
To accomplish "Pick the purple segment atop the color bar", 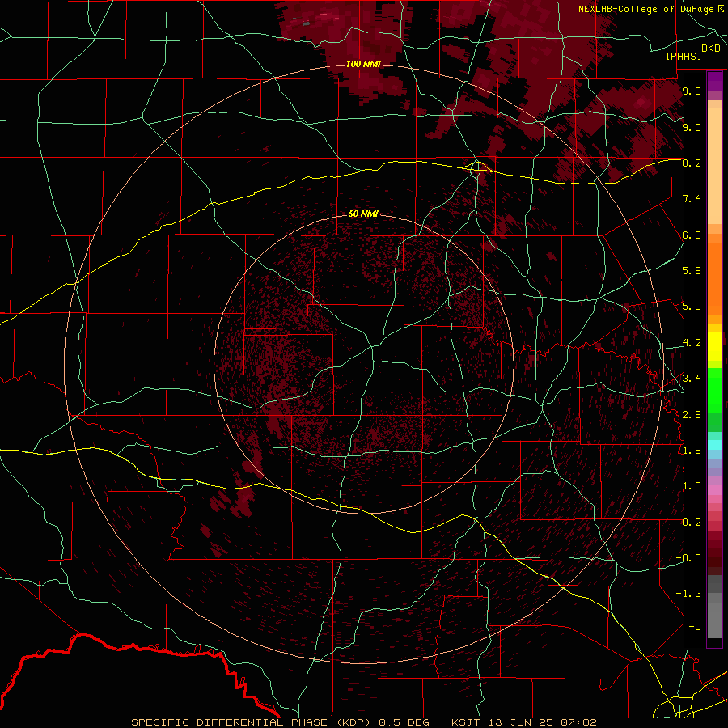I will pyautogui.click(x=714, y=81).
